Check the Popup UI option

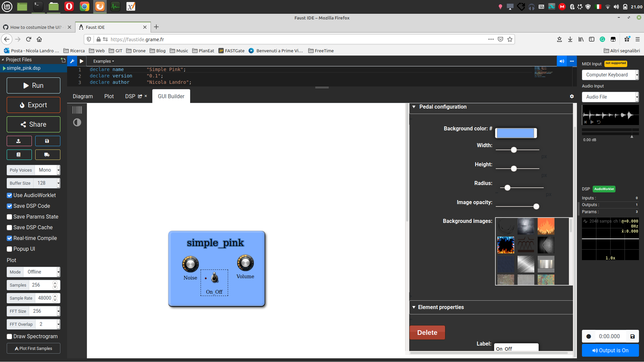click(x=9, y=249)
